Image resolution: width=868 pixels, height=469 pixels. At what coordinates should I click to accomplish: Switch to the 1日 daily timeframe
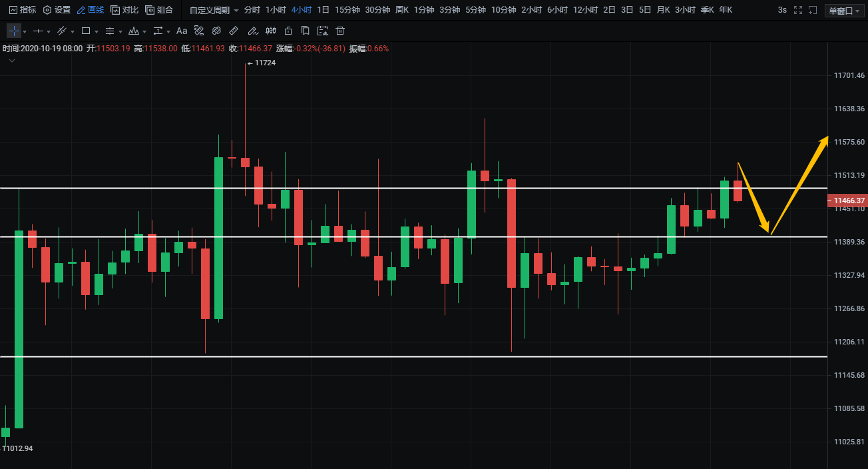coord(323,10)
